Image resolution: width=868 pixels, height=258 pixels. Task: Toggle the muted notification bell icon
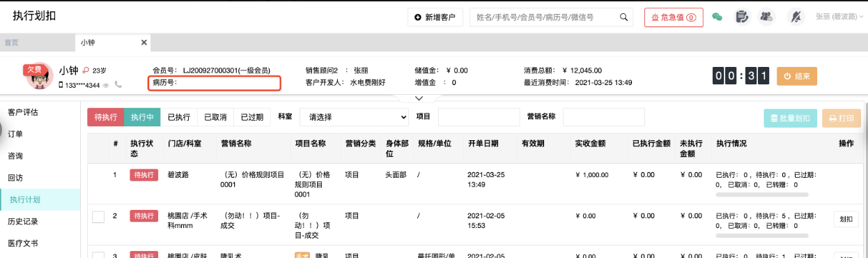[796, 17]
